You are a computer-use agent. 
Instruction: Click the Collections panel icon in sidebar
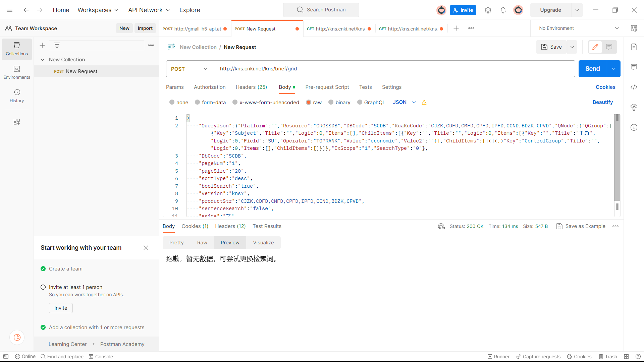tap(16, 48)
